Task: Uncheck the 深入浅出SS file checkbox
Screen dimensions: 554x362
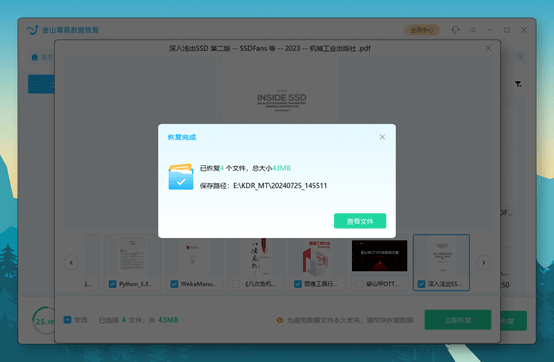Action: coord(421,284)
